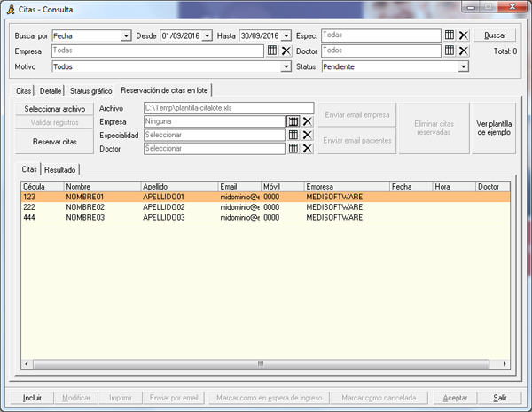Viewport: 532px width, 412px height.
Task: Expand the Motivo 'Todos' dropdown
Action: point(286,66)
